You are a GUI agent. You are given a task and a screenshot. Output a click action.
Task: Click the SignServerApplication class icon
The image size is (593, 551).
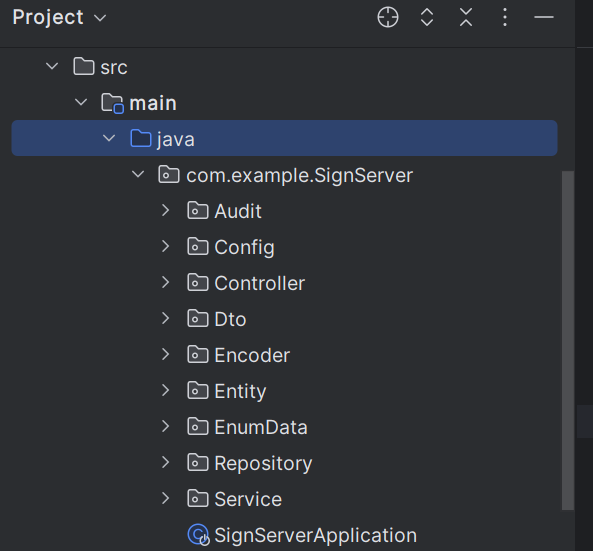(x=199, y=535)
